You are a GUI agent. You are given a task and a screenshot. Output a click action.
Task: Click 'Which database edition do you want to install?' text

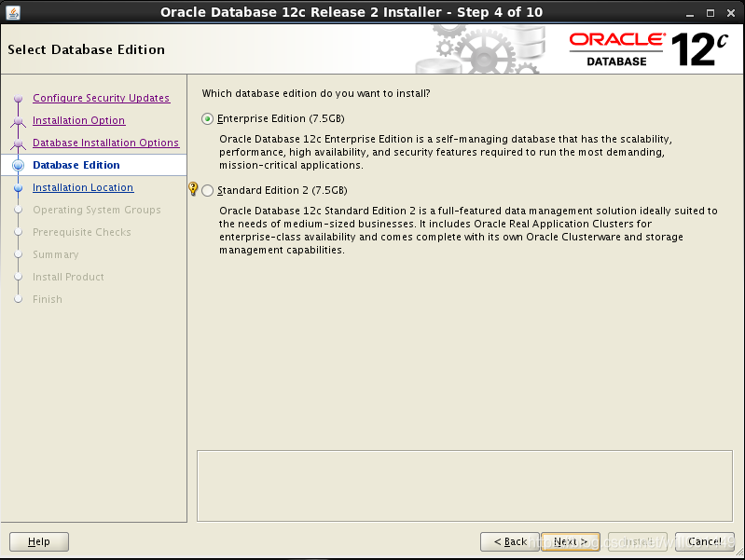[x=316, y=93]
